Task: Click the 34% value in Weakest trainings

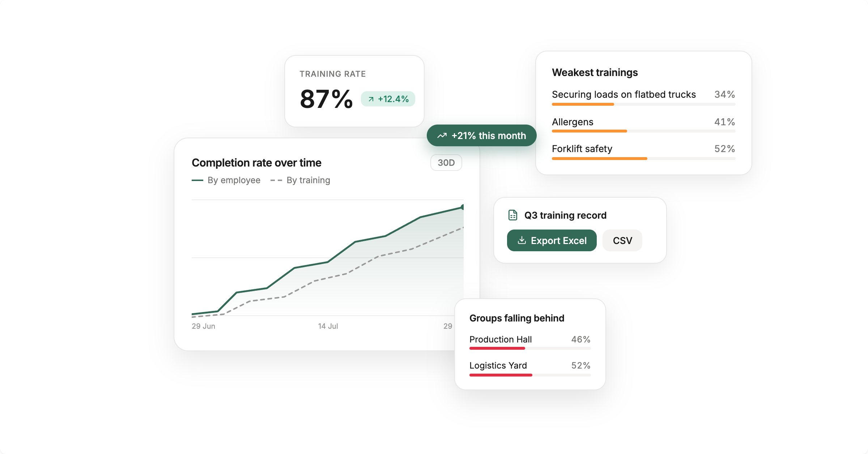Action: pyautogui.click(x=725, y=94)
